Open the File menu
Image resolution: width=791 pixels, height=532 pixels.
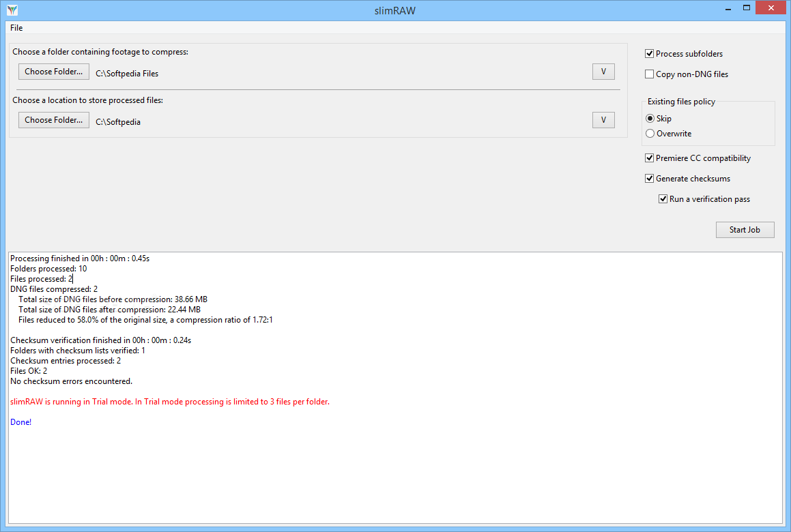point(16,28)
